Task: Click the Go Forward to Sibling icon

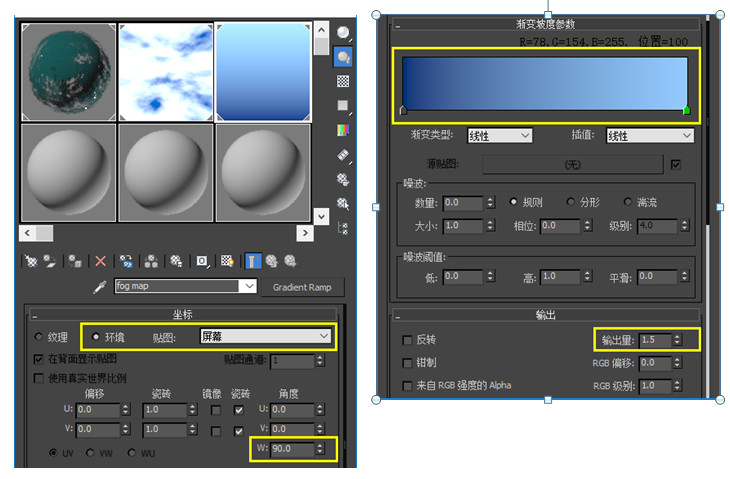Action: point(290,261)
